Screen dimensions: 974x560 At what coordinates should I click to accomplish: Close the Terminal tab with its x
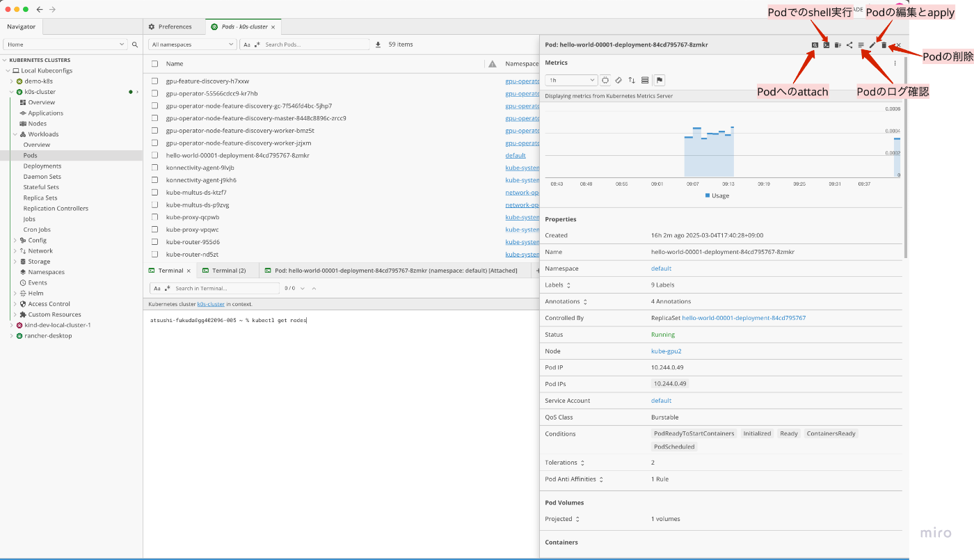[189, 271]
